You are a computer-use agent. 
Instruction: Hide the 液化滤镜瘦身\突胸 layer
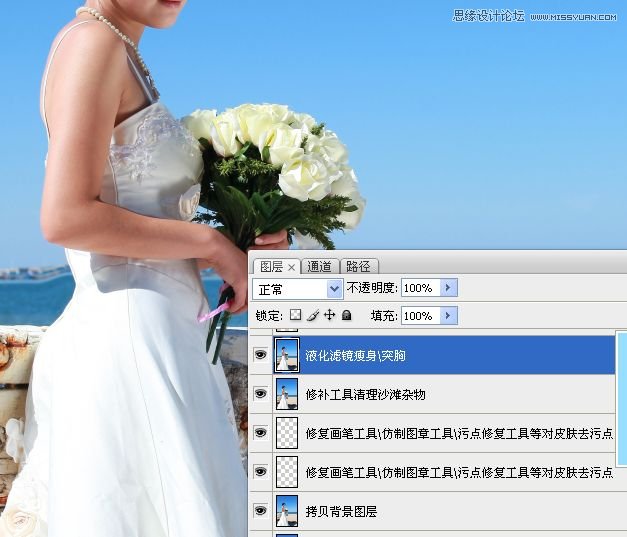pos(261,355)
